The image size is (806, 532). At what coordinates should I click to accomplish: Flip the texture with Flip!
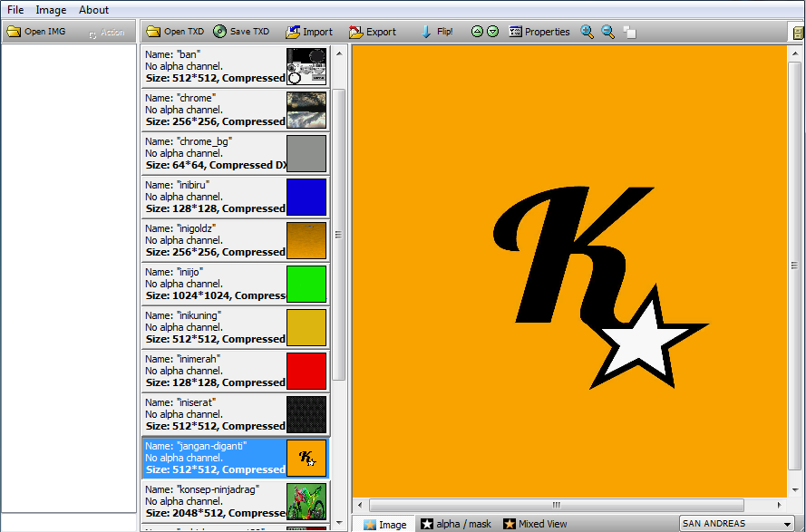pos(437,32)
